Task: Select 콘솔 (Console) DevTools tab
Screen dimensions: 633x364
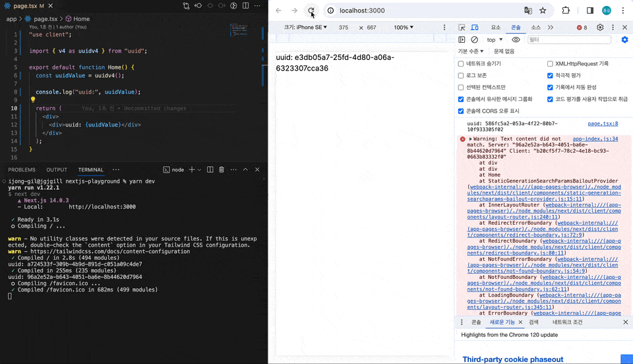Action: coord(516,28)
